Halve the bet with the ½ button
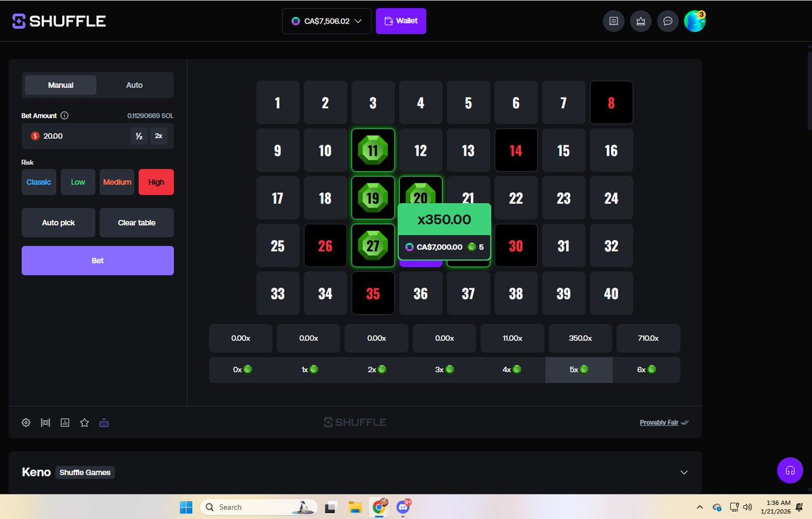Image resolution: width=812 pixels, height=519 pixels. (x=139, y=136)
